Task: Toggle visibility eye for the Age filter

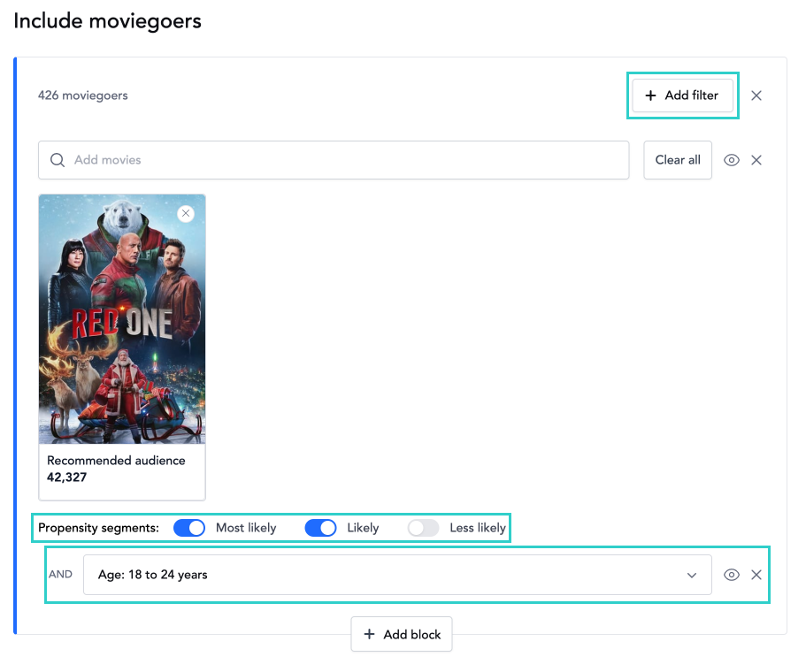Action: pyautogui.click(x=732, y=575)
